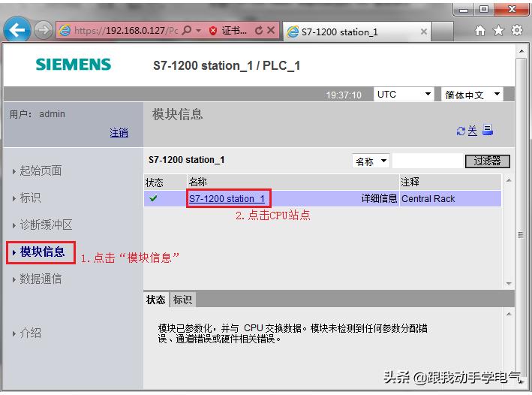
Task: Click the green status checkmark icon
Action: (153, 198)
